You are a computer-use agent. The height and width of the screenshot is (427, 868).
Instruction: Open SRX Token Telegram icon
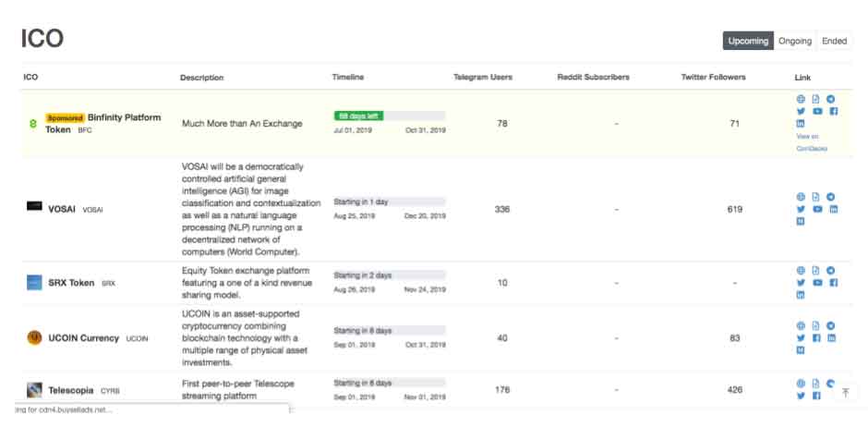click(x=830, y=271)
